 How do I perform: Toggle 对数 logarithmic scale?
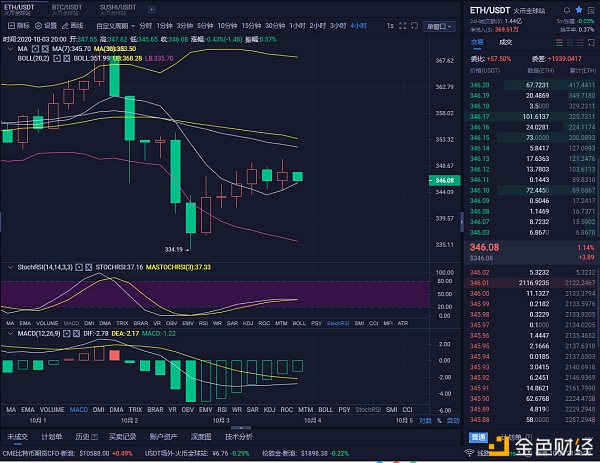(425, 421)
